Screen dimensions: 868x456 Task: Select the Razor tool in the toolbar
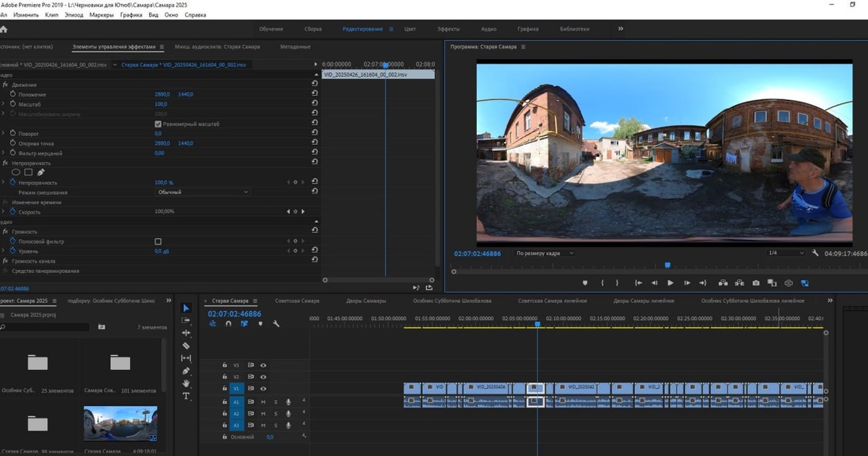pyautogui.click(x=186, y=346)
